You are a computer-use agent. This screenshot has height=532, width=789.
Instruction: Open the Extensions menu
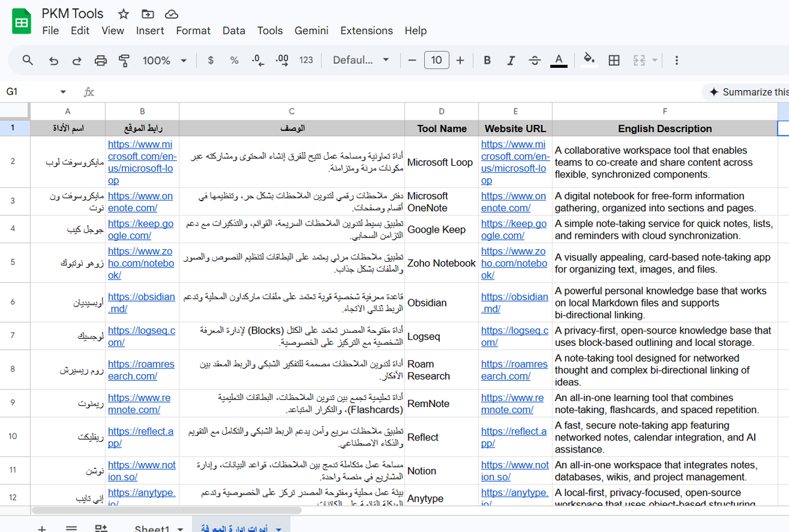(x=367, y=30)
